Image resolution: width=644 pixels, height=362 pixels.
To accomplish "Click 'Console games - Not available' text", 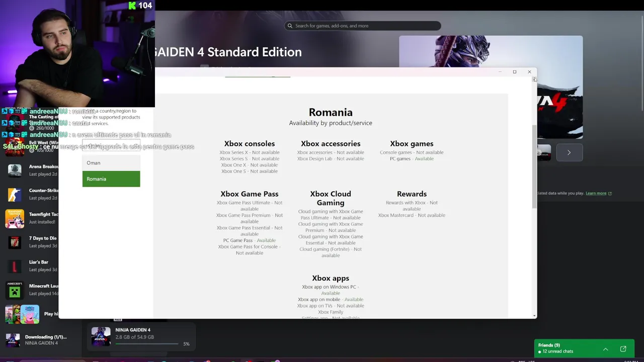I will (412, 152).
